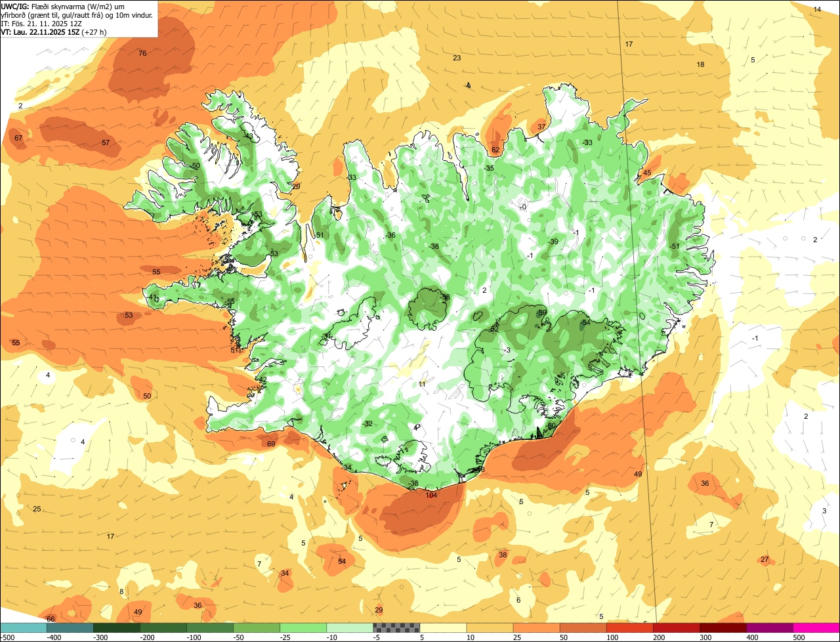Click the value 62 off the north coast

[495, 150]
